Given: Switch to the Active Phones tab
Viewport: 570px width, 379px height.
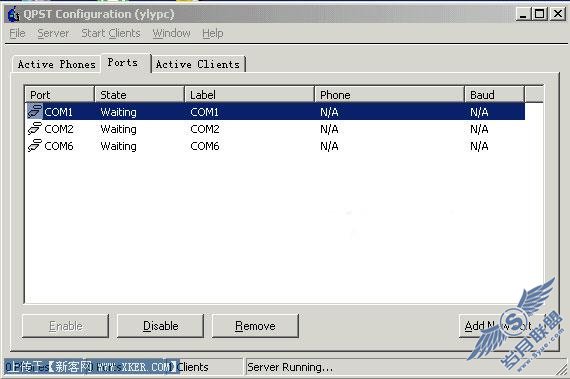Looking at the screenshot, I should pyautogui.click(x=56, y=64).
